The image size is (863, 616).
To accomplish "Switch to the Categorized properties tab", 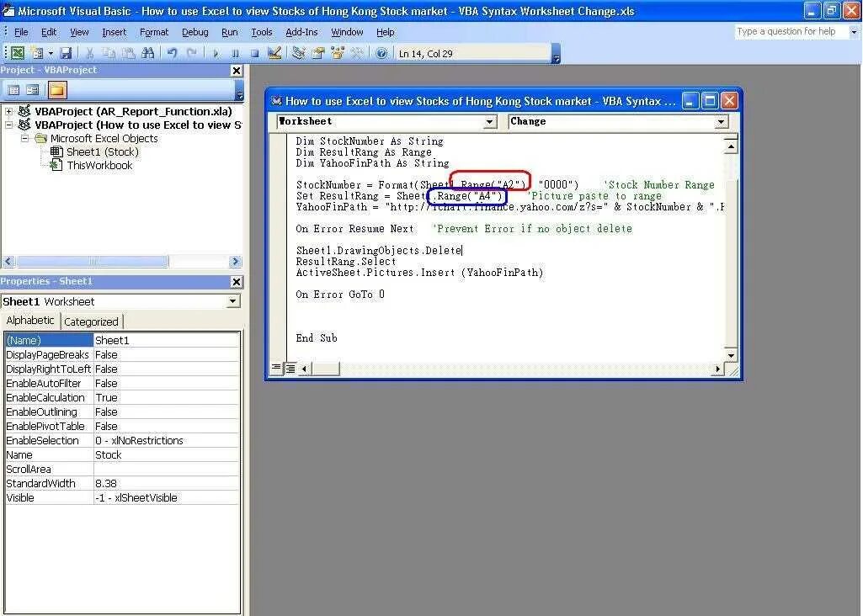I will tap(92, 321).
